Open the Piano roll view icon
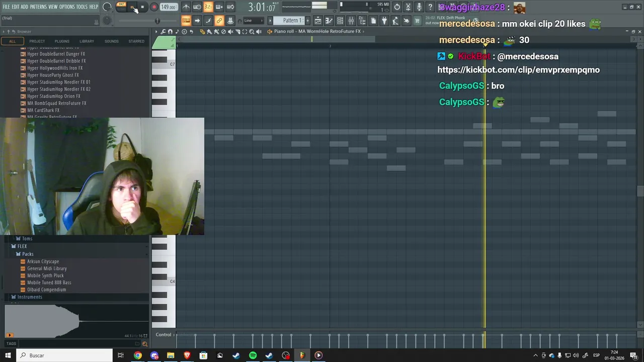The width and height of the screenshot is (644, 362). click(329, 21)
